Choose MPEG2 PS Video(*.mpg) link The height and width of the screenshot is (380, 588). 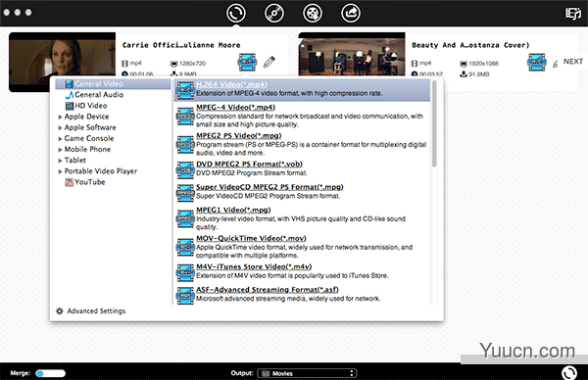point(238,136)
